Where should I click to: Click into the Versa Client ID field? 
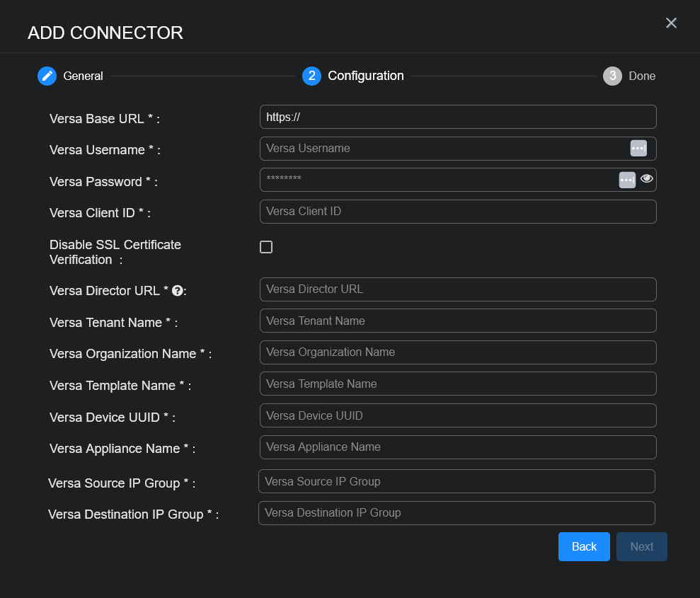[x=457, y=212]
